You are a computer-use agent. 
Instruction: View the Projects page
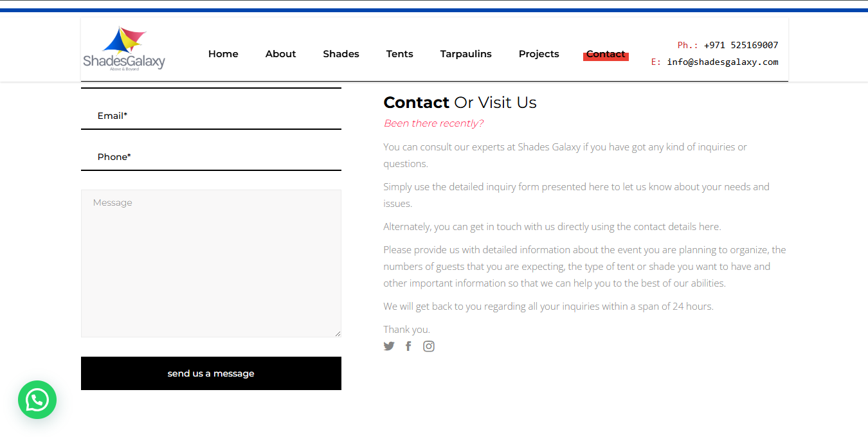539,54
